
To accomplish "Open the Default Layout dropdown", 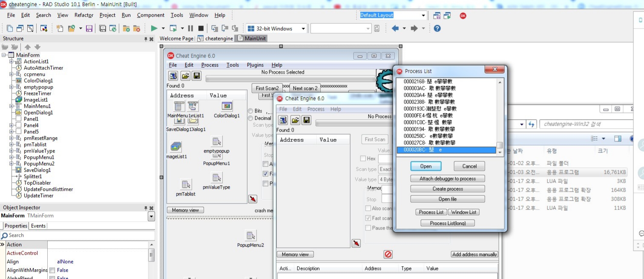I will click(423, 16).
